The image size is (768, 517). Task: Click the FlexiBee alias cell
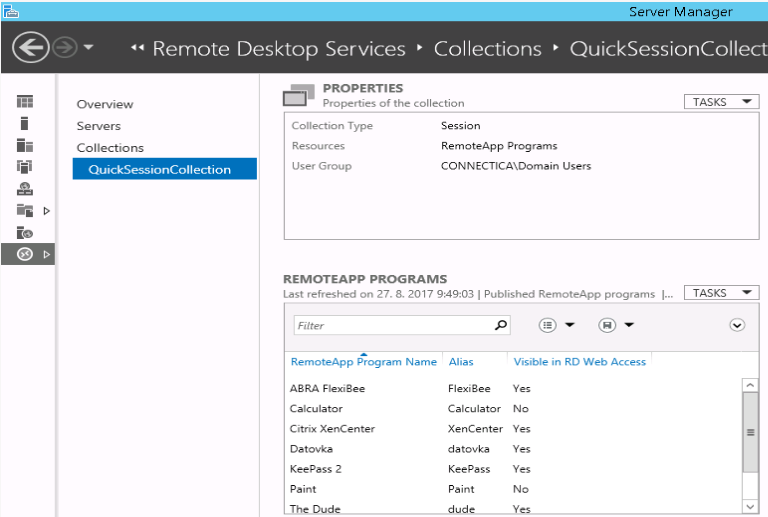tap(469, 389)
